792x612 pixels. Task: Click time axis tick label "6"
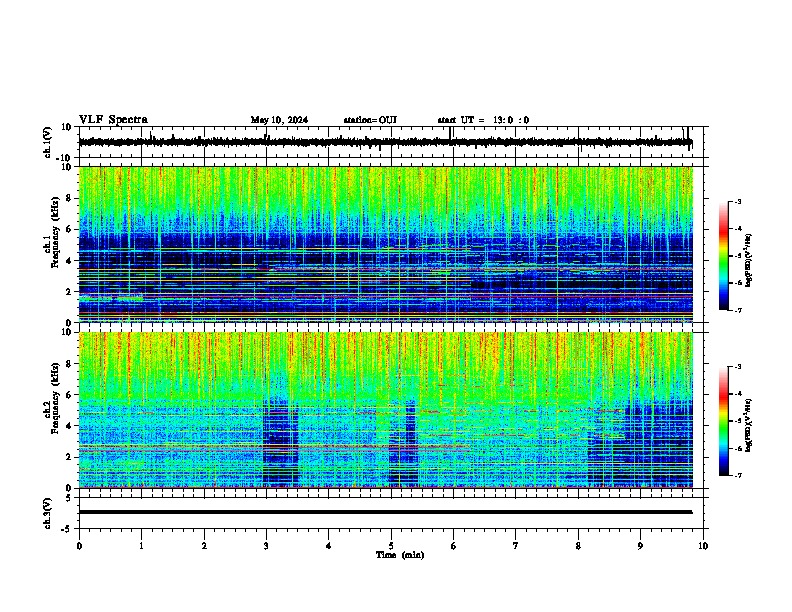pos(454,546)
